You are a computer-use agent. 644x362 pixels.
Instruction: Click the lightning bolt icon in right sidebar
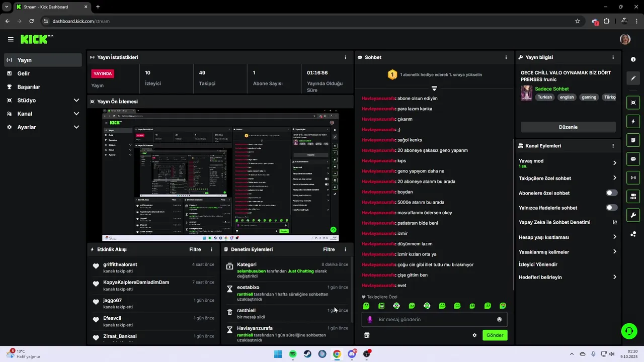click(633, 121)
